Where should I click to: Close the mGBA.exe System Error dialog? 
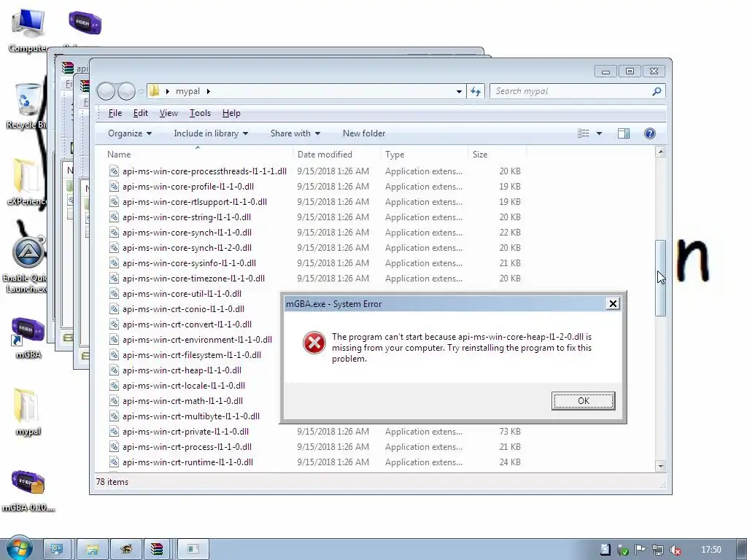click(x=613, y=304)
